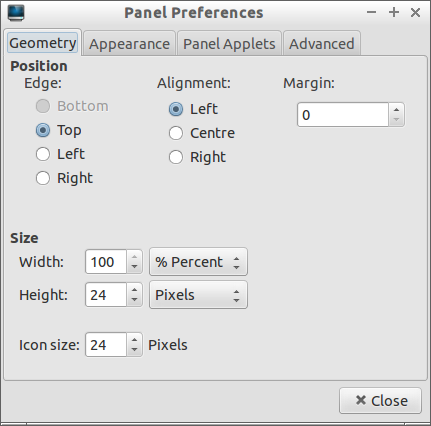
Task: Open the Pixels height unit dropdown
Action: pos(198,295)
